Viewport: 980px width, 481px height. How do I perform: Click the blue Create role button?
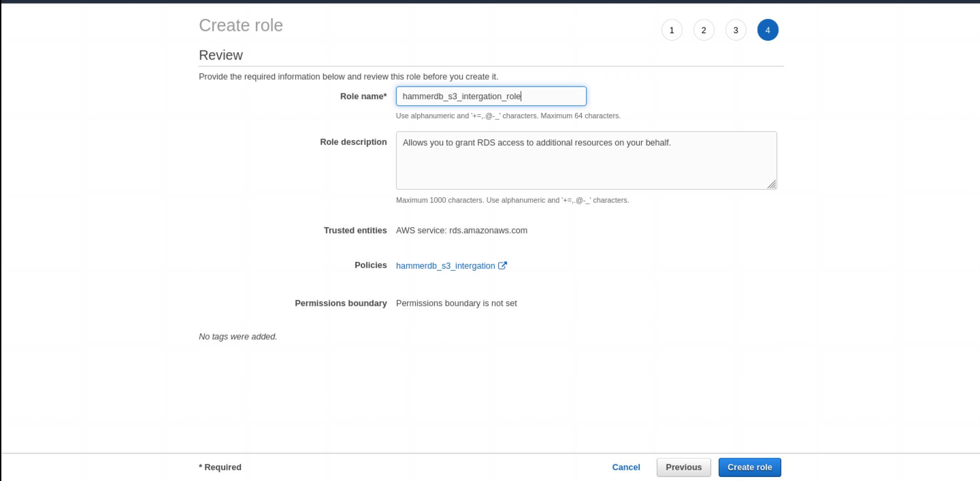pos(749,467)
